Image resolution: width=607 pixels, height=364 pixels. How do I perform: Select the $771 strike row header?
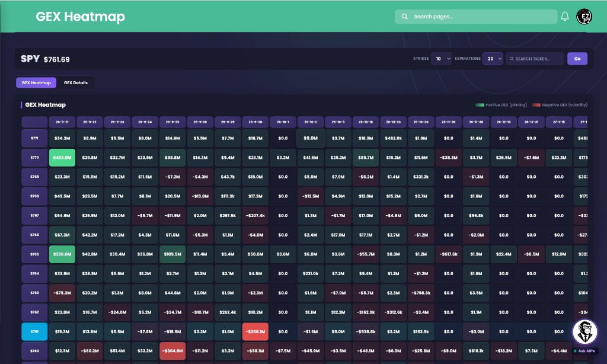(x=34, y=138)
